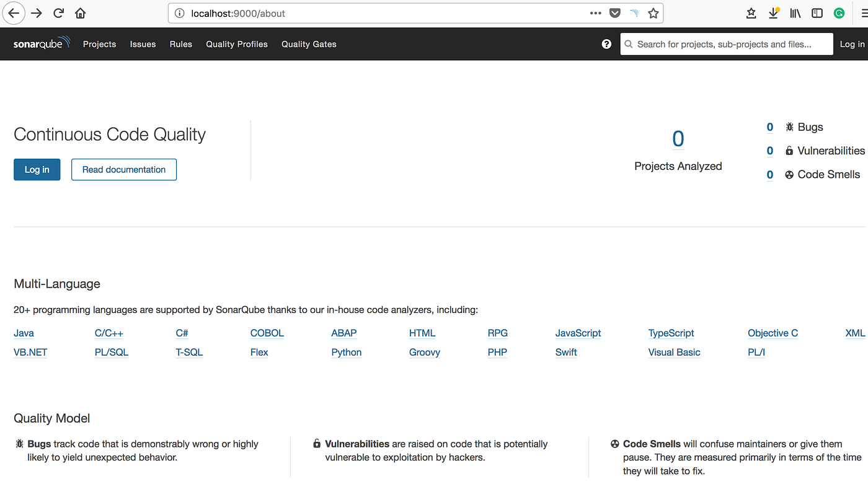The height and width of the screenshot is (484, 868).
Task: Open the HTML language link
Action: pyautogui.click(x=422, y=333)
